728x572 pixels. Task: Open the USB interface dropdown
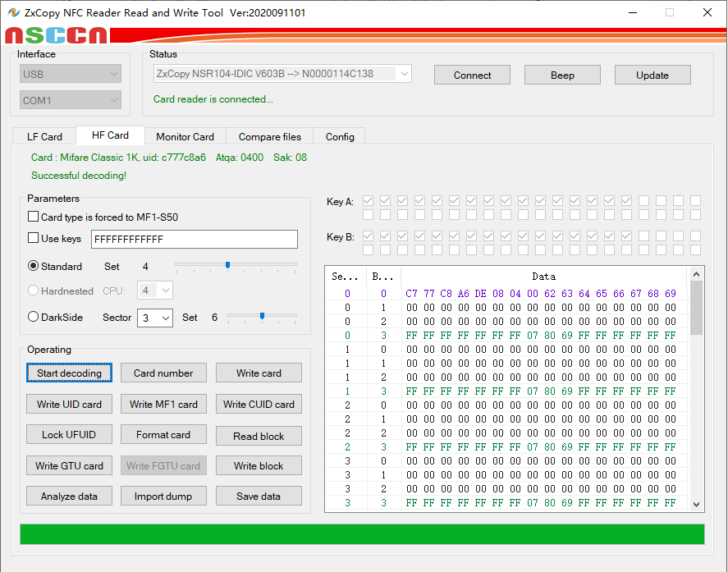[x=71, y=74]
